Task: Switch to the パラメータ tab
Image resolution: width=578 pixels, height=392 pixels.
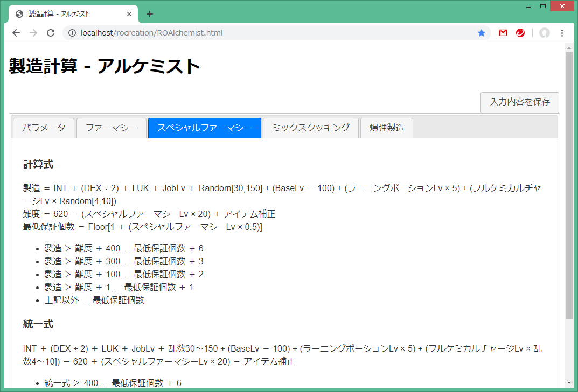Action: [x=44, y=128]
